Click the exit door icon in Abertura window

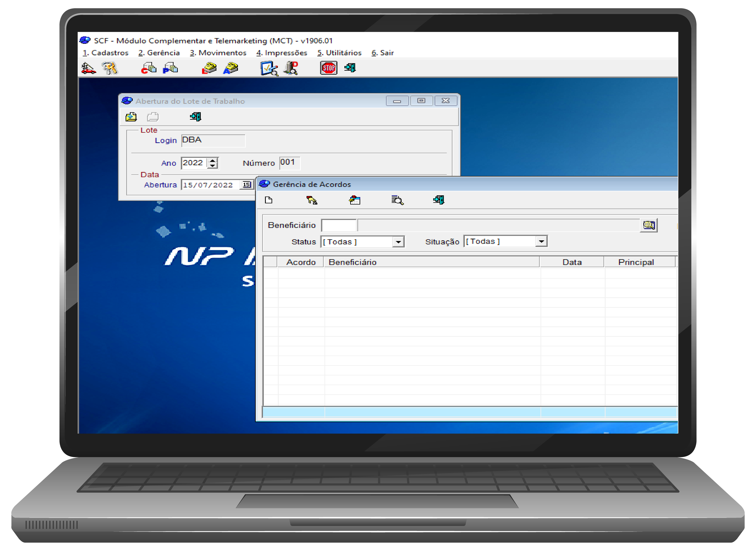tap(195, 117)
